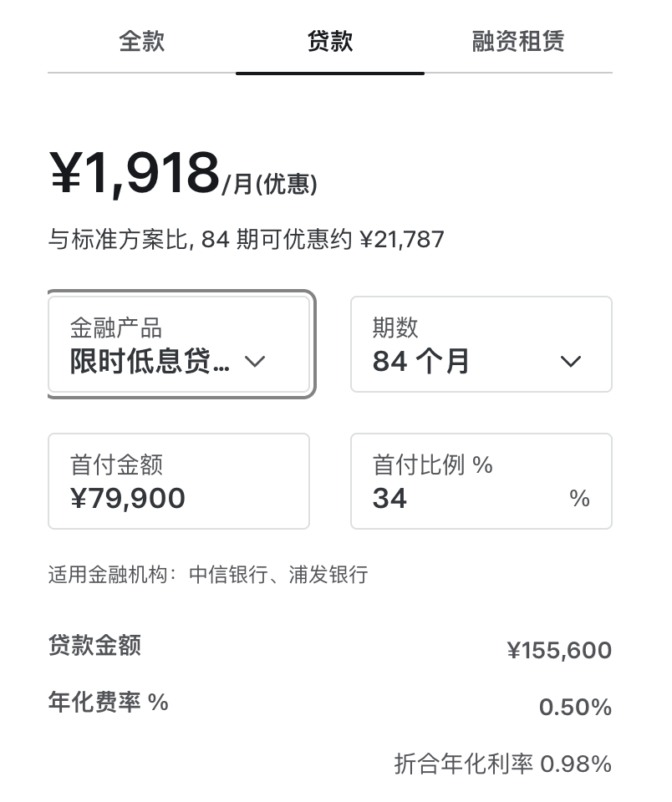
Task: Click the chevron beside 限时低息贷
Action: coord(255,362)
